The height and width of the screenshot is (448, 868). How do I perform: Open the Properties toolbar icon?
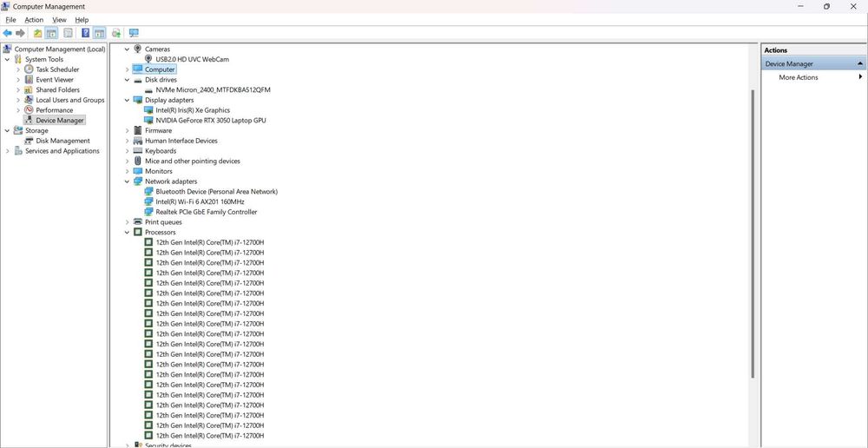tap(68, 33)
